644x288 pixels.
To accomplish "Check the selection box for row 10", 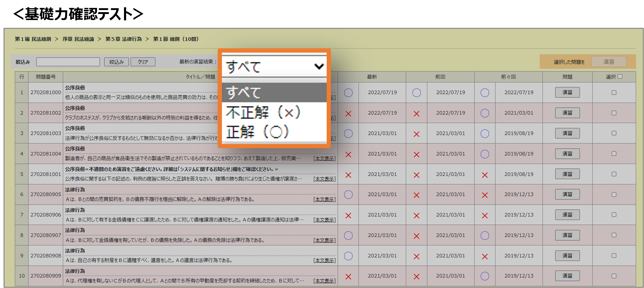I will click(x=614, y=276).
